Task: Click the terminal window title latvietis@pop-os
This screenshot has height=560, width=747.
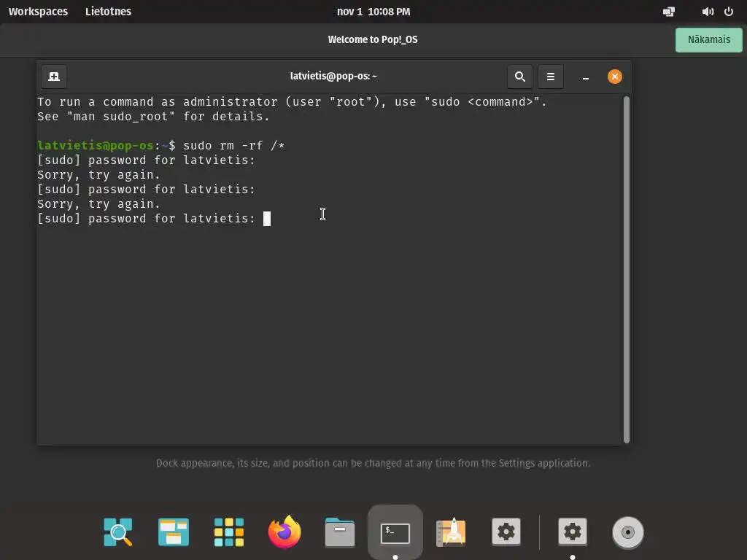Action: [333, 76]
